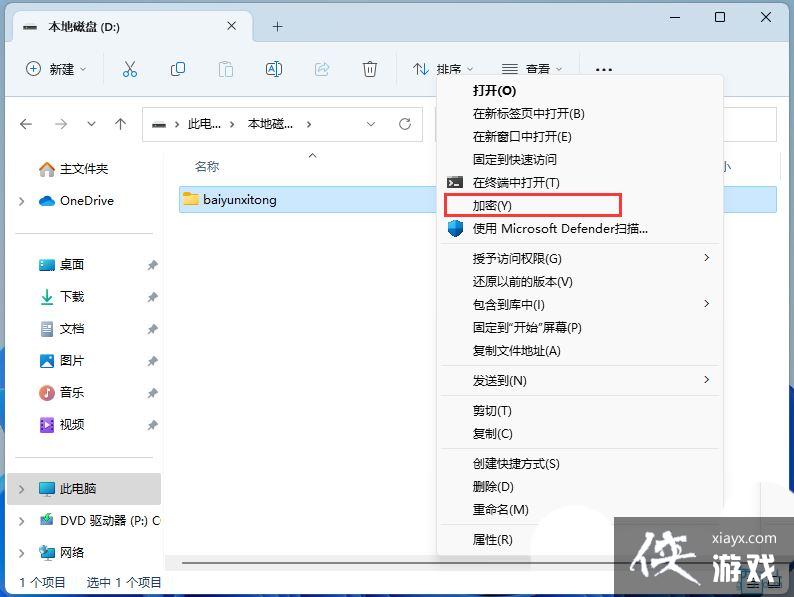Open the 排序 sort dropdown

(x=442, y=69)
